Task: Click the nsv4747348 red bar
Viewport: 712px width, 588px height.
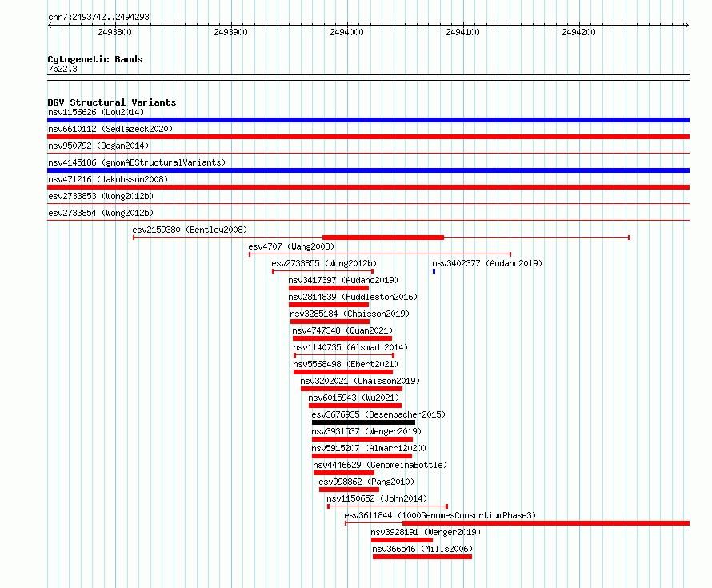Action: click(342, 338)
